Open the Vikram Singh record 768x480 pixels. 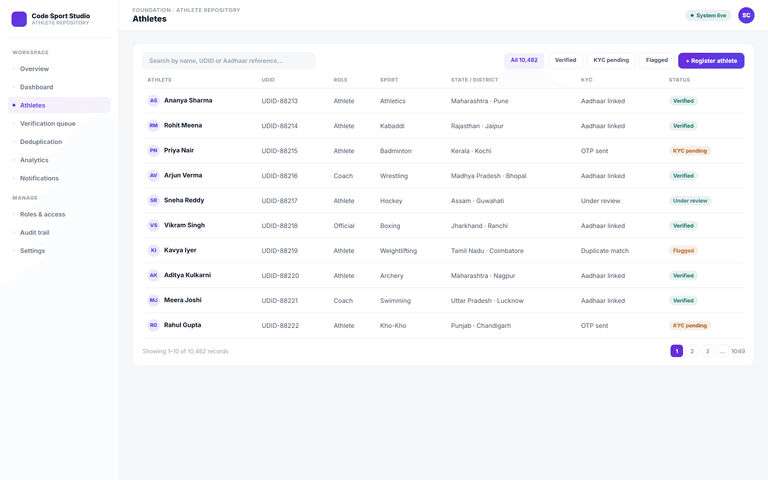pos(443,226)
